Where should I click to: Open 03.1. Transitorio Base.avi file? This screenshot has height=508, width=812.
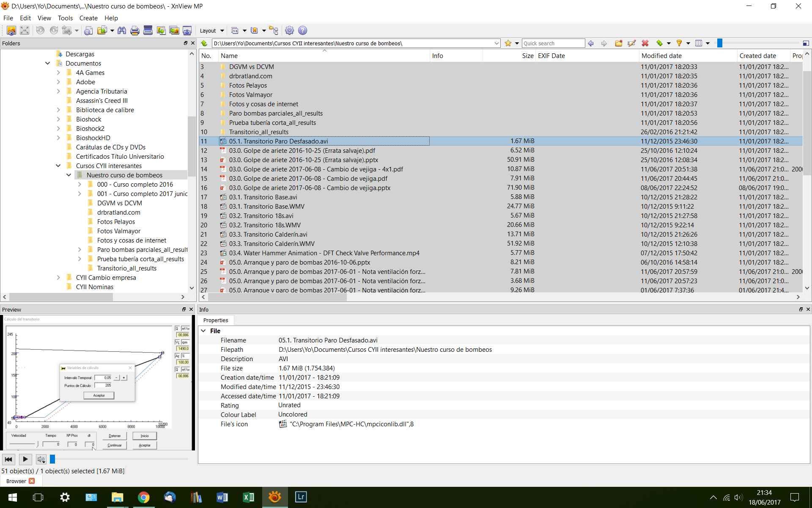point(263,197)
